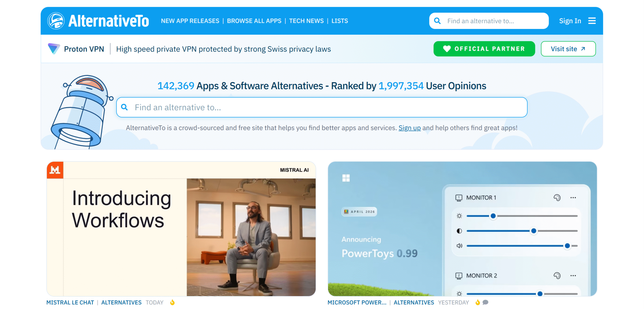Open comments bubble beside Yesterday
This screenshot has height=309, width=644.
tap(486, 302)
